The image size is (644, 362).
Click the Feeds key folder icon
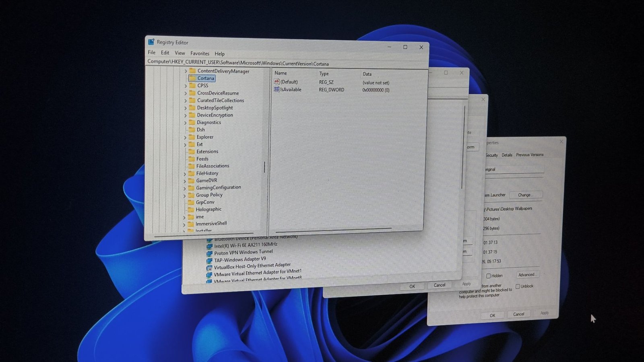pos(192,158)
